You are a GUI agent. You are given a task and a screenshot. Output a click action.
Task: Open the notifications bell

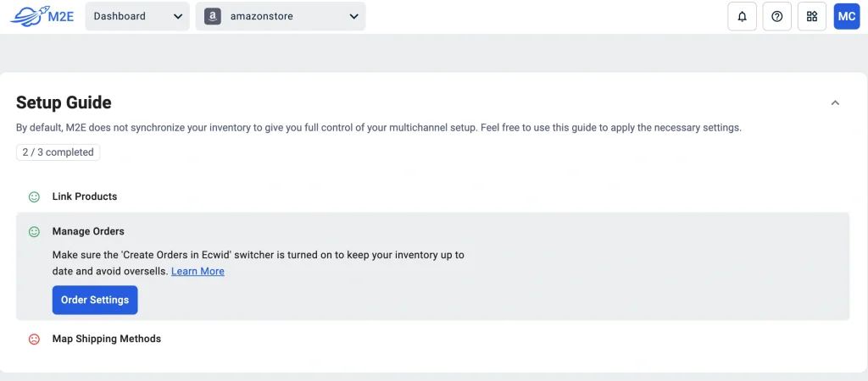tap(742, 16)
